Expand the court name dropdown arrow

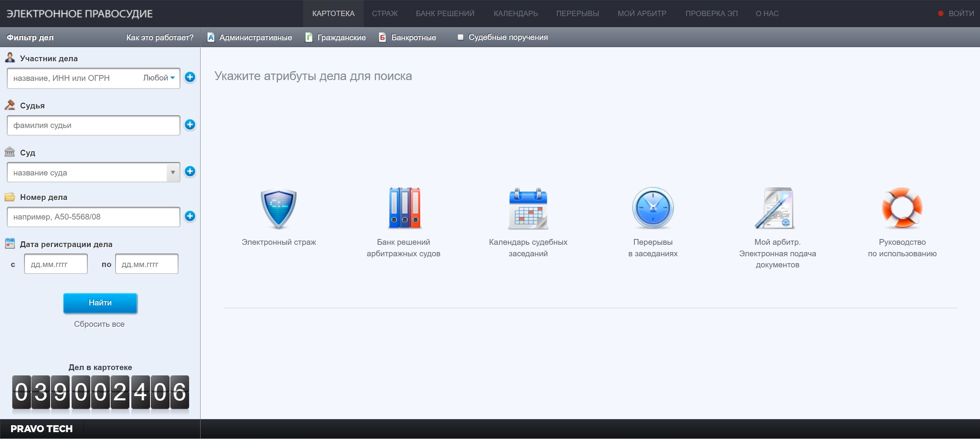tap(173, 172)
